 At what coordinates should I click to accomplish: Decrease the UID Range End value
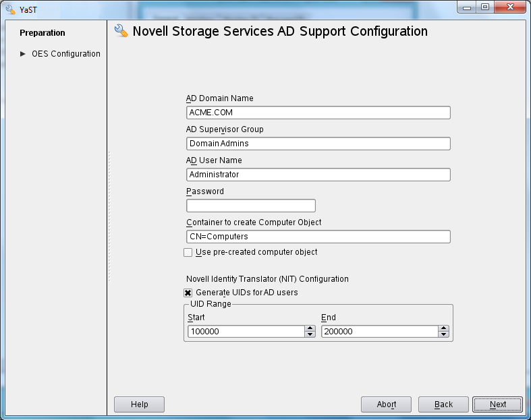[x=443, y=334]
